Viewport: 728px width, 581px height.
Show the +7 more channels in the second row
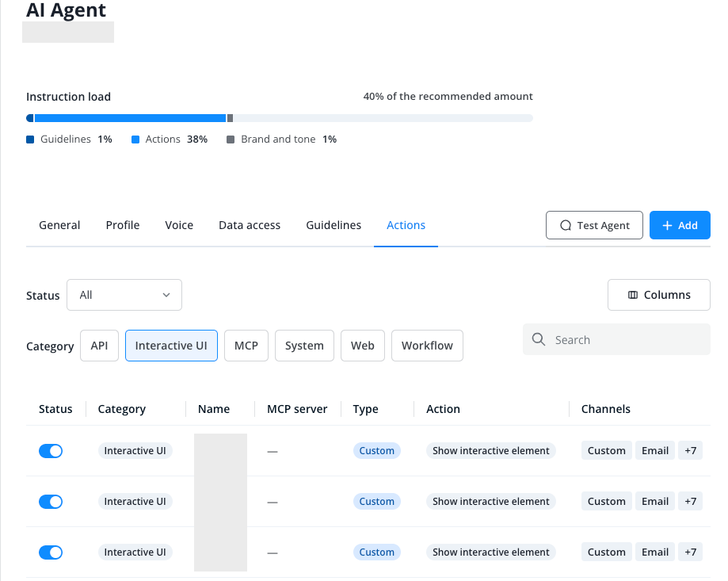(x=691, y=501)
